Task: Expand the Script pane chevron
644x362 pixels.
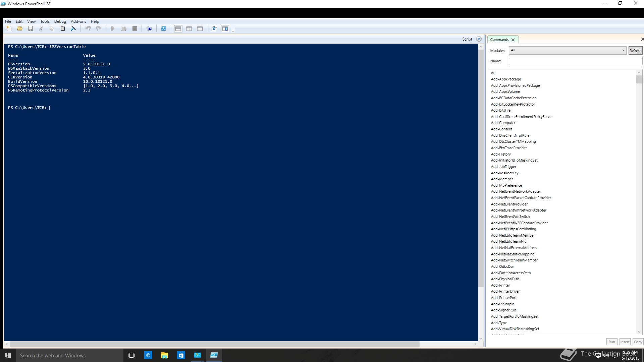Action: pyautogui.click(x=479, y=39)
